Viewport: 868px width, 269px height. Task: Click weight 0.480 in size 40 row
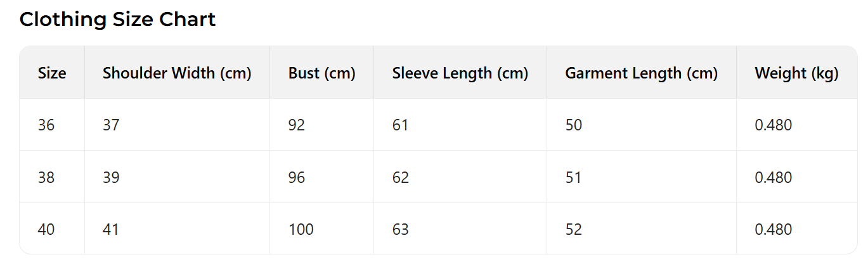click(773, 229)
